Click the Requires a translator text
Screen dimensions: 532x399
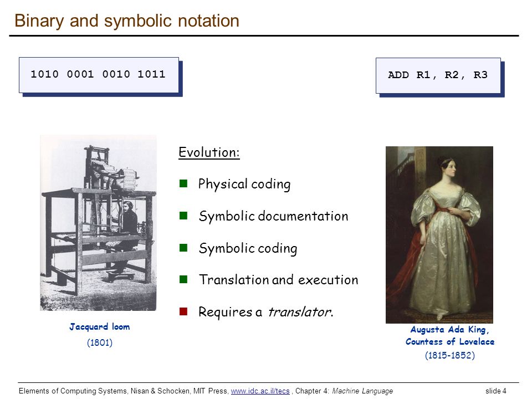(x=265, y=312)
